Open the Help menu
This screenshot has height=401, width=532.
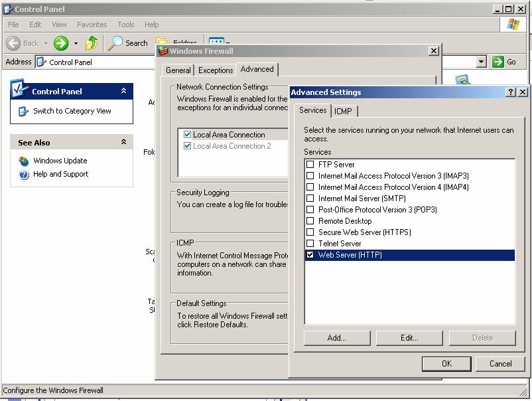[x=151, y=25]
